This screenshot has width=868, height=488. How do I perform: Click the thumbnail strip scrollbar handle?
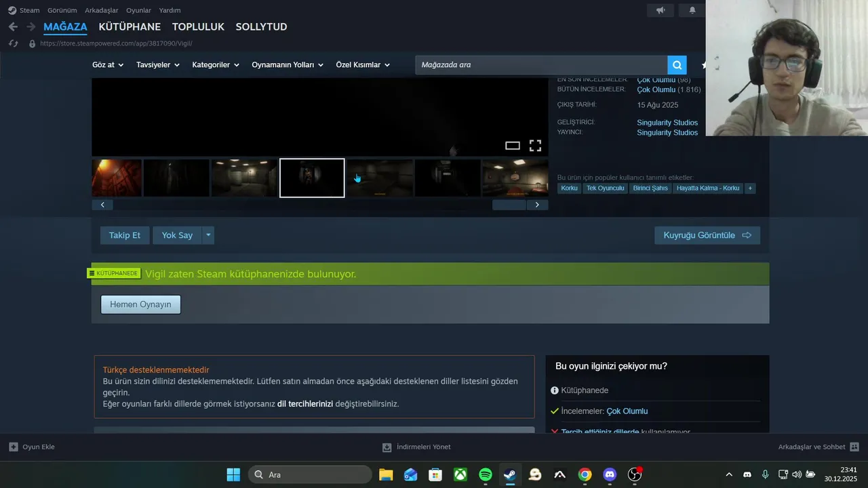(x=509, y=205)
